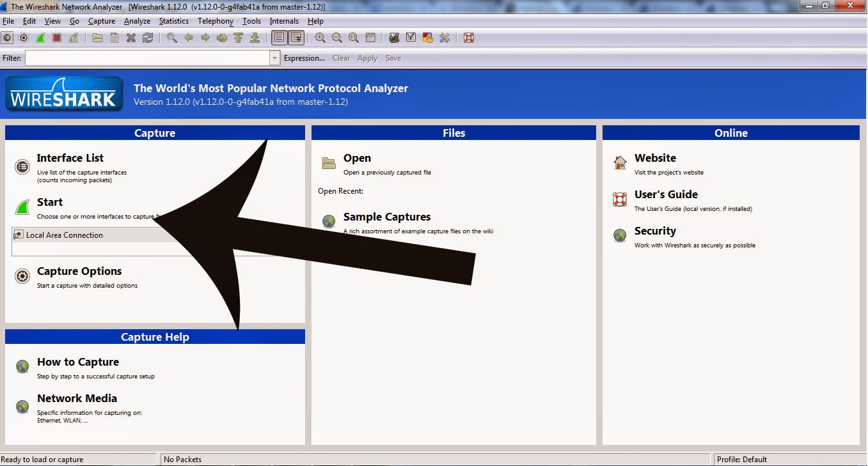Click 'Ready to load or capture' status text

pyautogui.click(x=42, y=460)
